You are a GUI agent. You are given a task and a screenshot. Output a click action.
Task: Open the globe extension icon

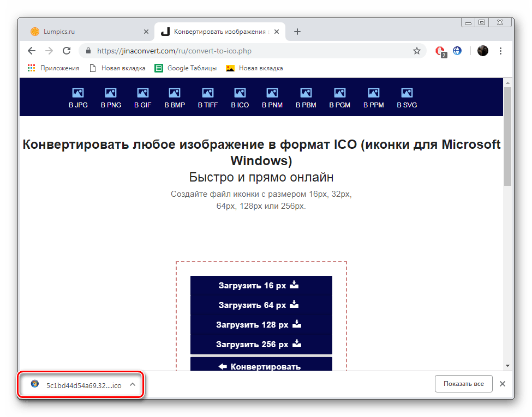click(x=457, y=51)
